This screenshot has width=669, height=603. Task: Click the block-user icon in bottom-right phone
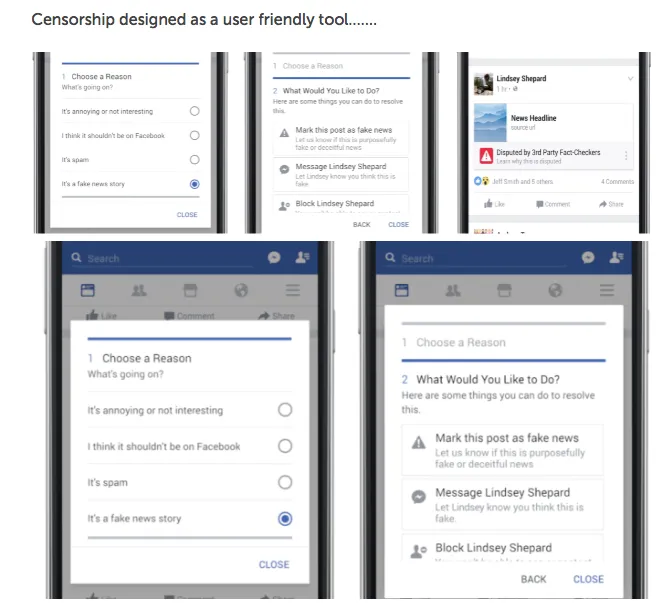coord(418,552)
